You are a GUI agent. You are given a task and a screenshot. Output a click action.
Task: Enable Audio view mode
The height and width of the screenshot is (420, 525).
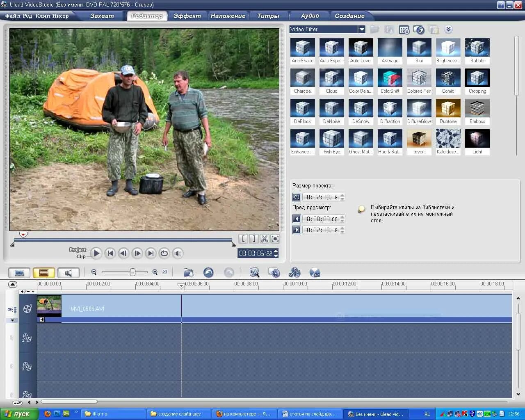pos(68,272)
